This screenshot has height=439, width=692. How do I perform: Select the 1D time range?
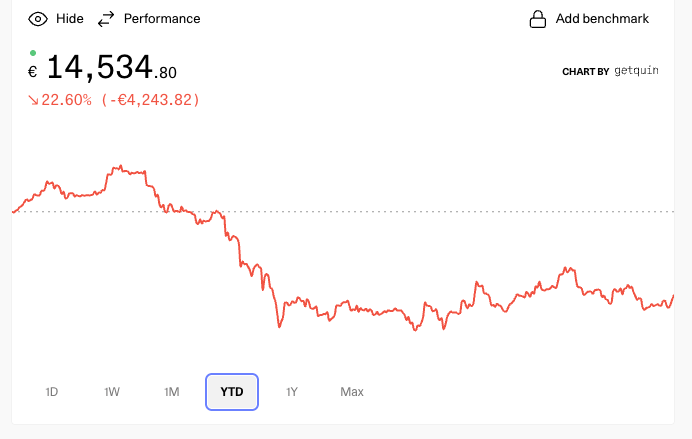52,392
